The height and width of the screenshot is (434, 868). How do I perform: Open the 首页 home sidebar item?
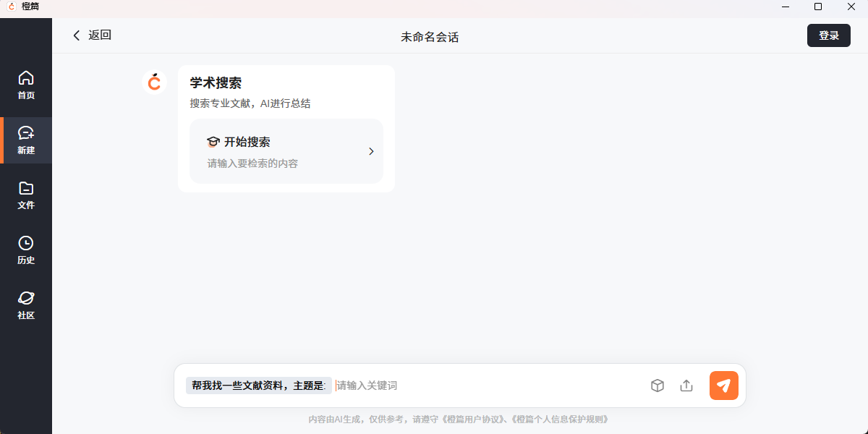[x=26, y=85]
